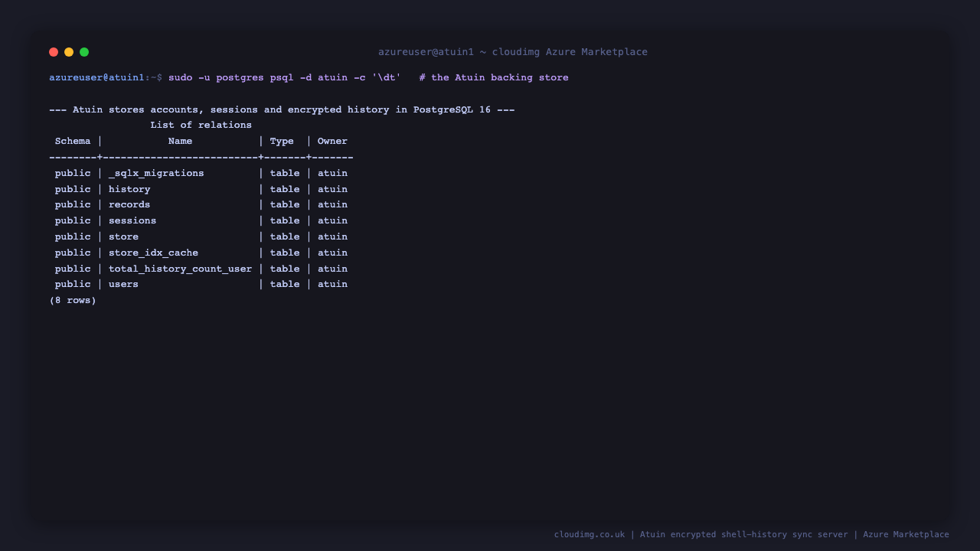Click the comment '# the Atuin backing store'

point(494,77)
